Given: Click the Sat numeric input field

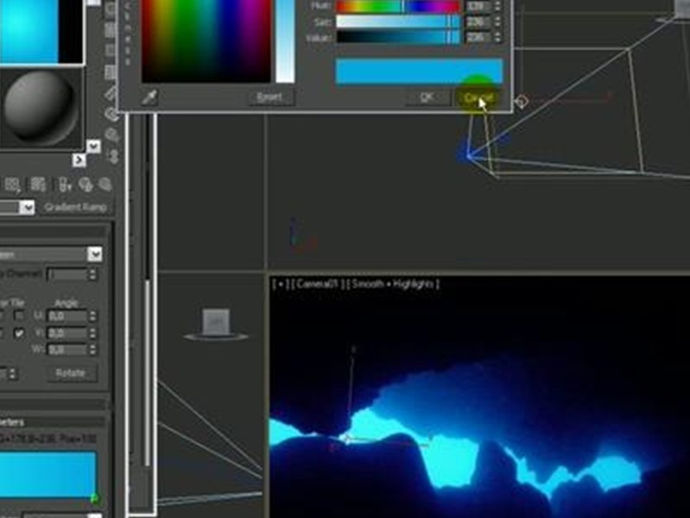Looking at the screenshot, I should (478, 22).
